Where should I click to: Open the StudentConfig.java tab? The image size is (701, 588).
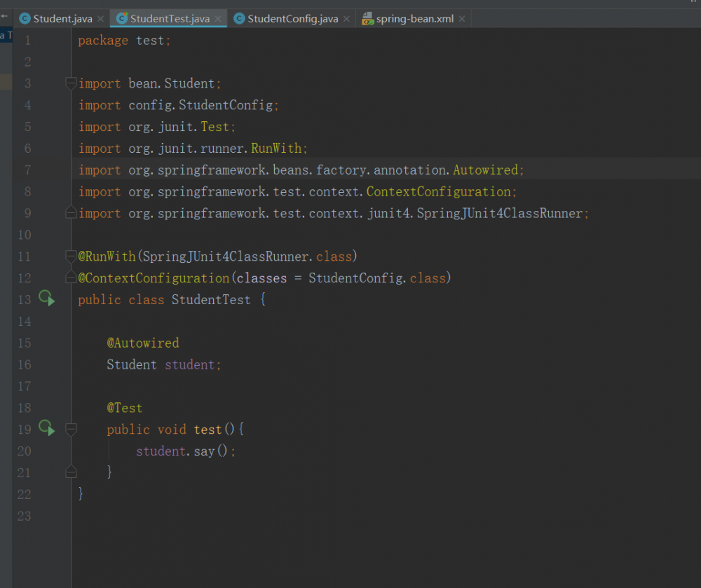click(x=292, y=19)
